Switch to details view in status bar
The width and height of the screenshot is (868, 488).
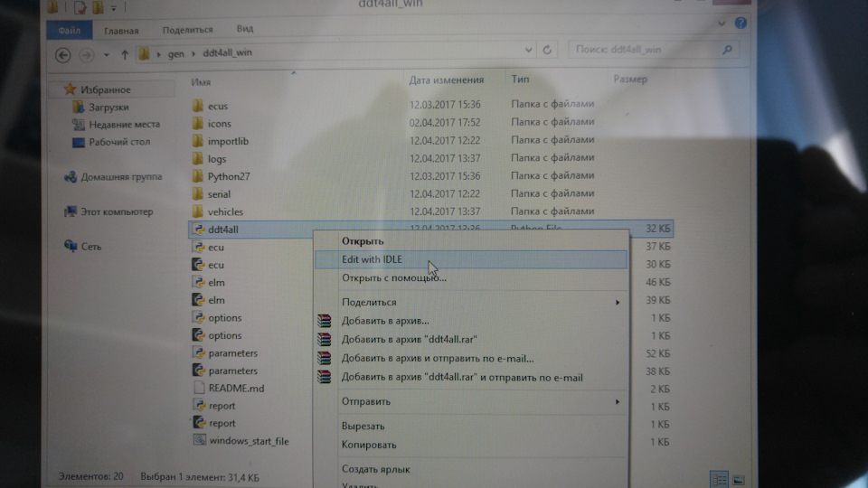[720, 478]
